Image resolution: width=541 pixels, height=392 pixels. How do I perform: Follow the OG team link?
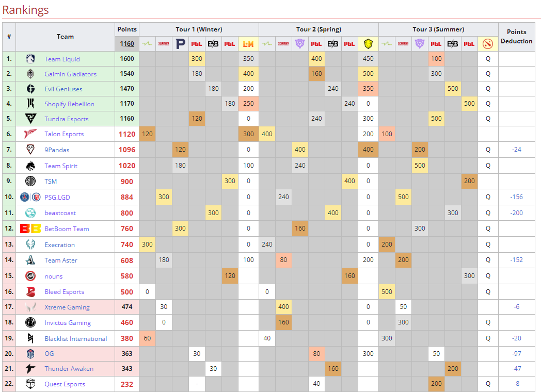(50, 353)
